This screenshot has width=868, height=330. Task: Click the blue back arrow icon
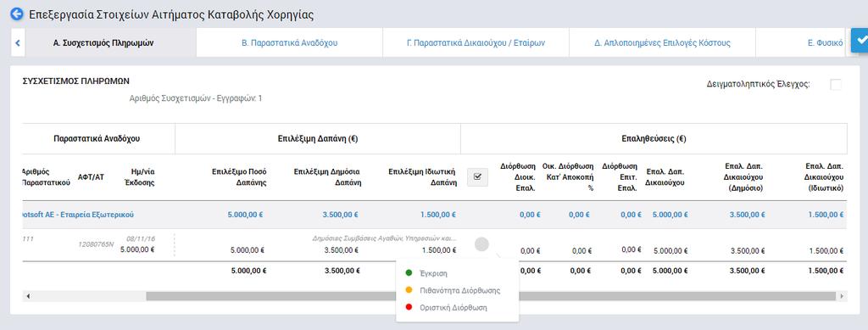pos(17,14)
